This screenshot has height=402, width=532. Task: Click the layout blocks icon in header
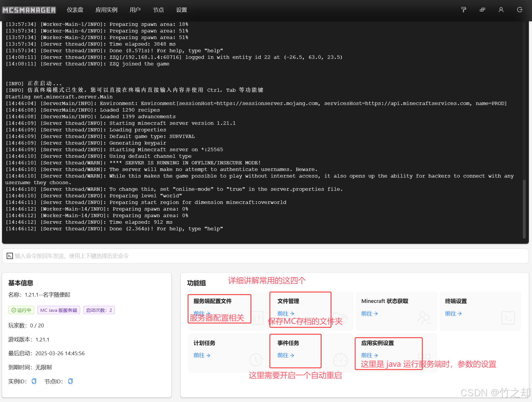(482, 10)
